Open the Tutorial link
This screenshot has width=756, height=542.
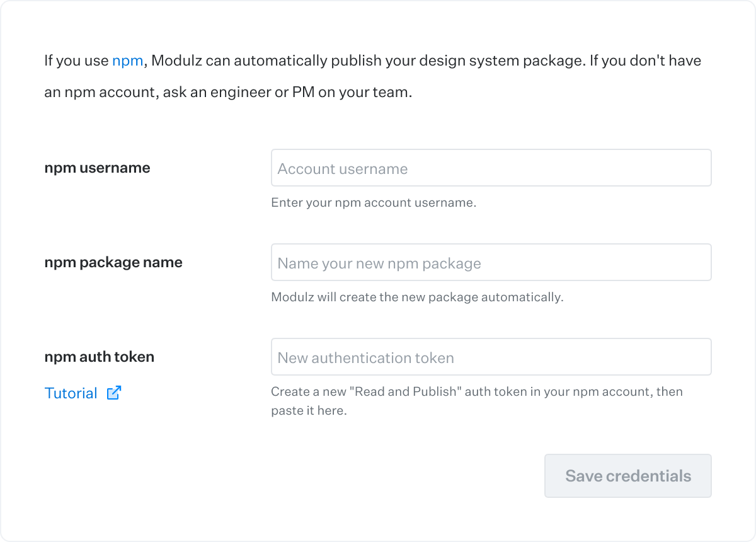pyautogui.click(x=71, y=393)
